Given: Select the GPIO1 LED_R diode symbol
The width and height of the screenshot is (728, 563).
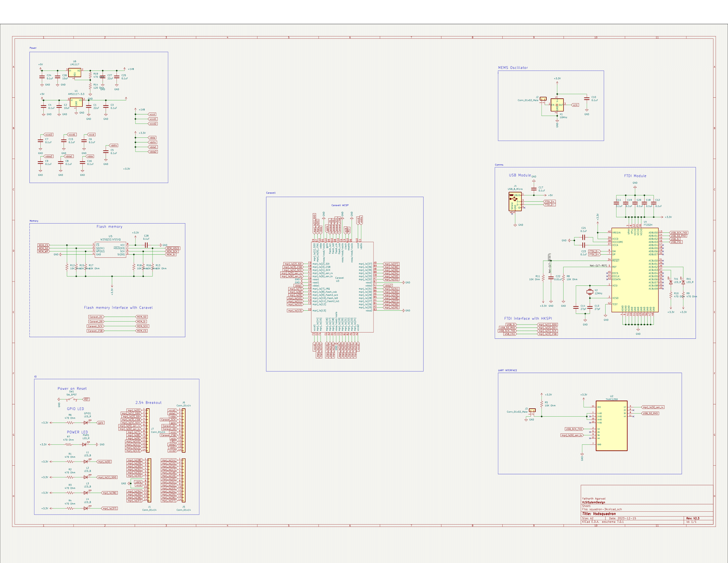Looking at the screenshot, I should coord(86,423).
